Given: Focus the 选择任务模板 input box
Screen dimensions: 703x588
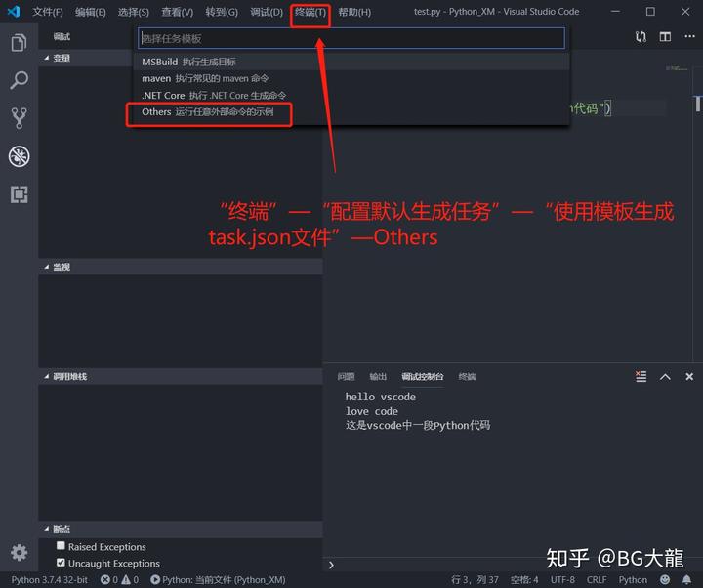Looking at the screenshot, I should click(351, 38).
